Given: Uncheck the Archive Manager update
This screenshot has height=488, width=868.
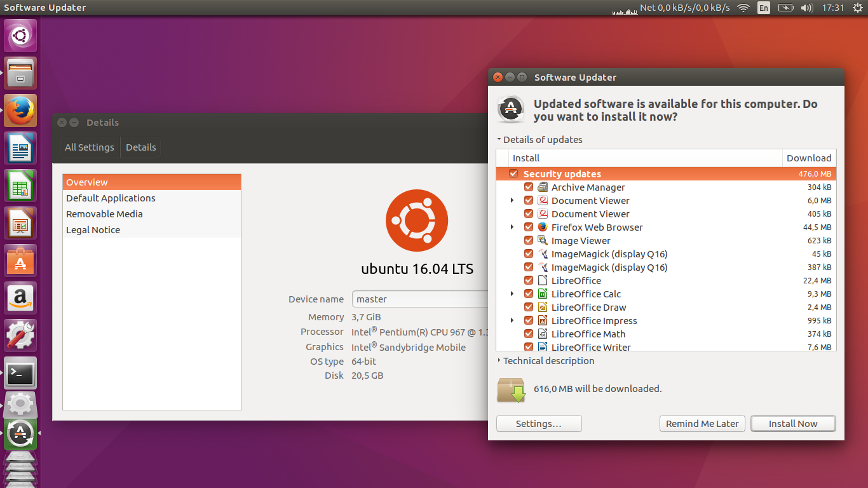Looking at the screenshot, I should (x=528, y=187).
